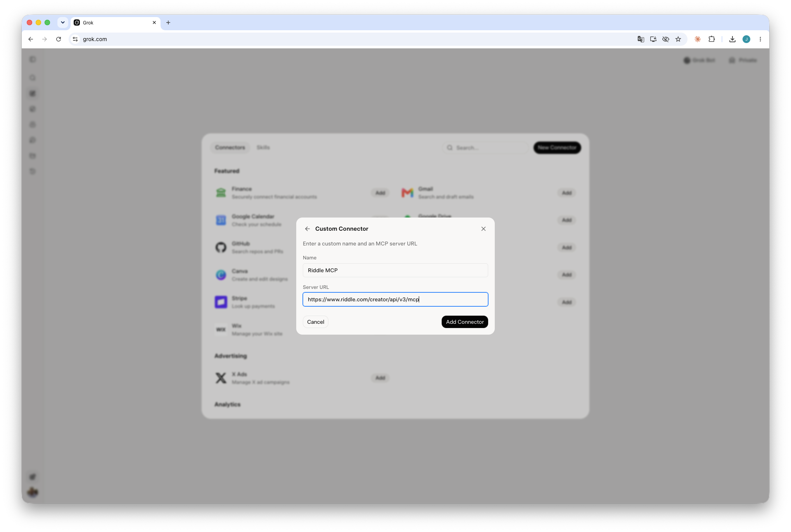Open the orange starburst extension icon
Viewport: 791px width, 532px height.
(698, 39)
